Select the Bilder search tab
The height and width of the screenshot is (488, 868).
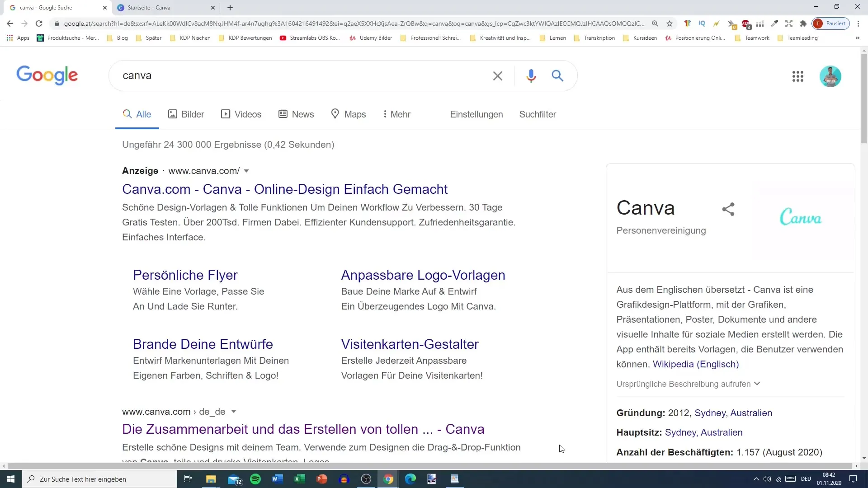pyautogui.click(x=186, y=114)
